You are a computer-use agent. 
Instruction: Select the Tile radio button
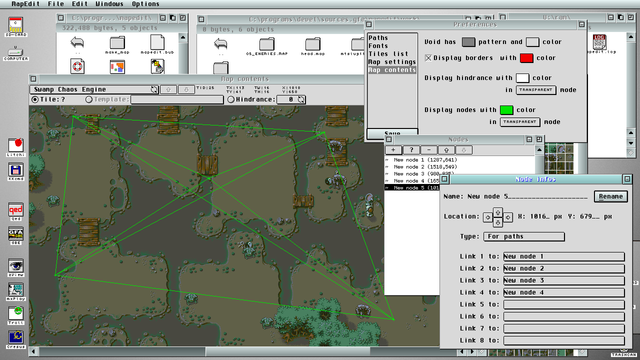pos(35,100)
